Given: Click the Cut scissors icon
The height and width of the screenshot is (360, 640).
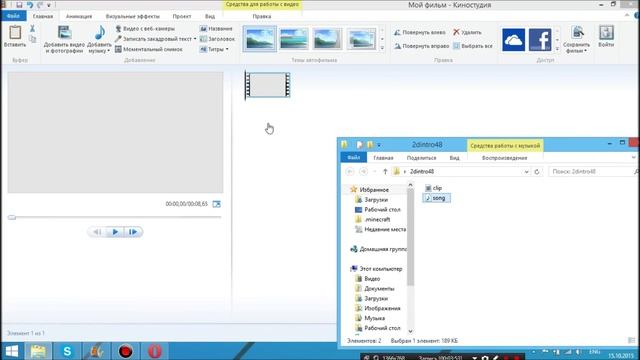Looking at the screenshot, I should (32, 29).
